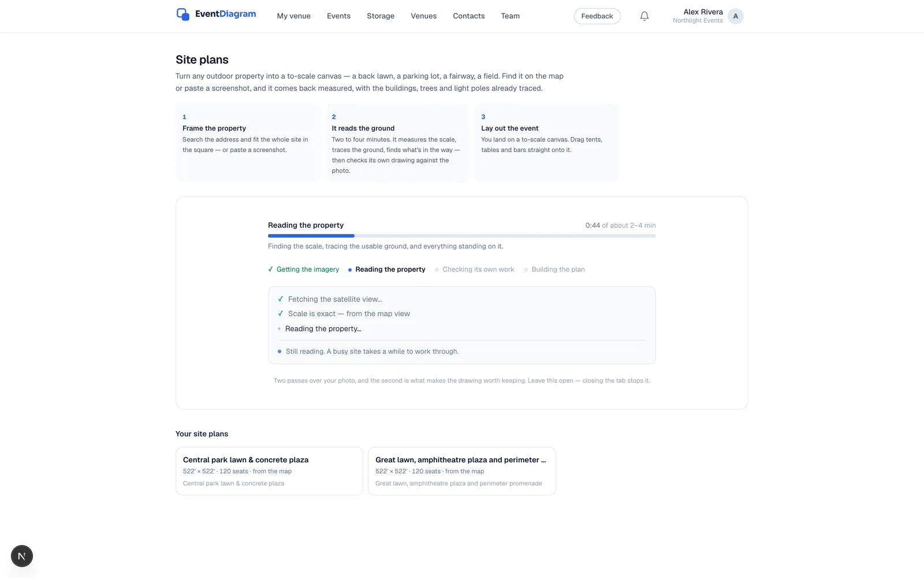This screenshot has width=924, height=578.
Task: Click the Next.js dev tools badge
Action: [x=22, y=556]
